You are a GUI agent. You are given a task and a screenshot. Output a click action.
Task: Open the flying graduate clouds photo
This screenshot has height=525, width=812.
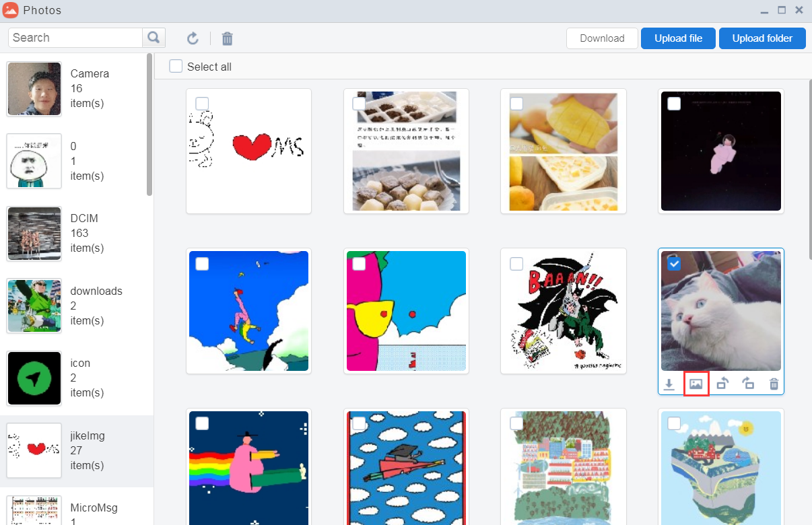coord(406,466)
